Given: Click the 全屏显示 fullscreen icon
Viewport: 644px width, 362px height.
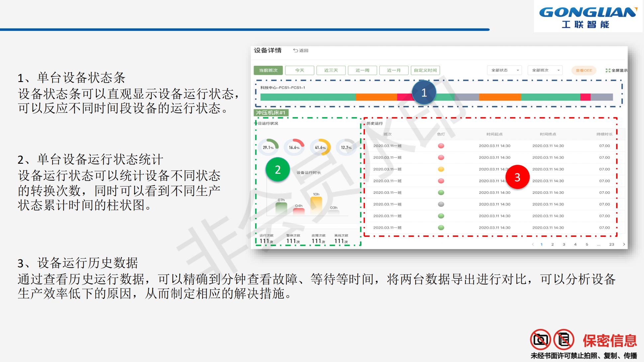Looking at the screenshot, I should [x=608, y=70].
